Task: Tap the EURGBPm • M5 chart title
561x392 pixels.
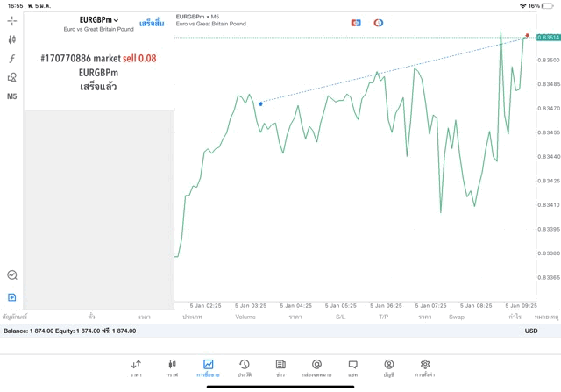Action: click(197, 17)
